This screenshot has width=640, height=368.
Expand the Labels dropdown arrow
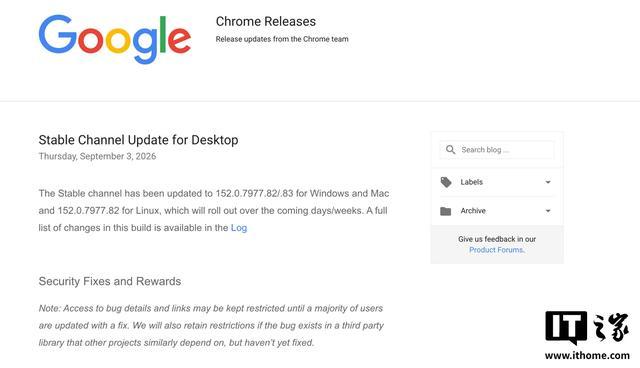tap(548, 182)
